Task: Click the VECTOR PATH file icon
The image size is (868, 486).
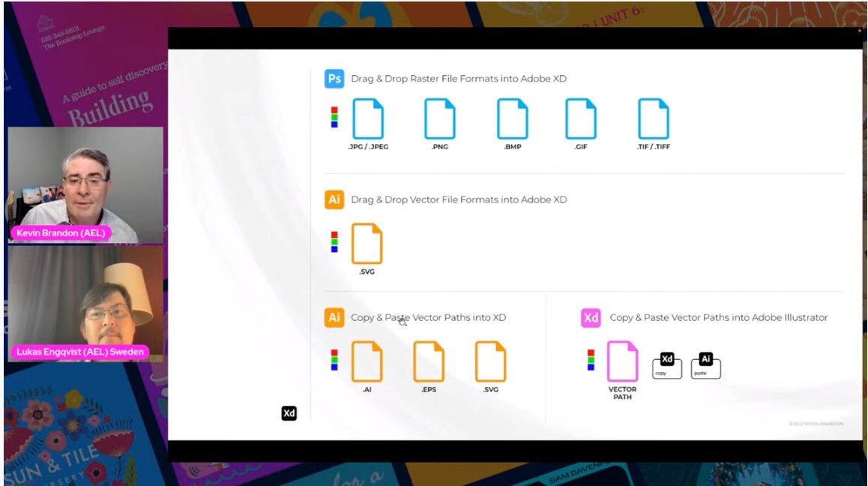Action: (623, 361)
